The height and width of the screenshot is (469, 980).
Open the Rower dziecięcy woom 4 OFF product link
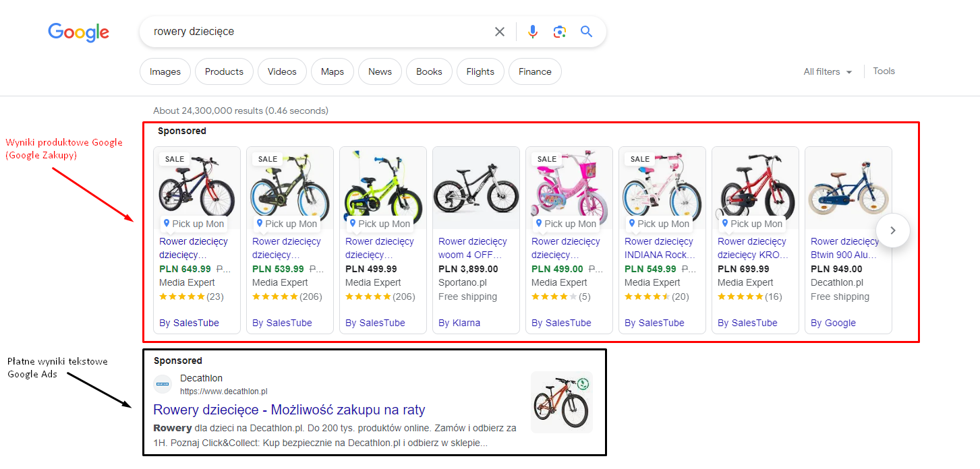pos(472,248)
